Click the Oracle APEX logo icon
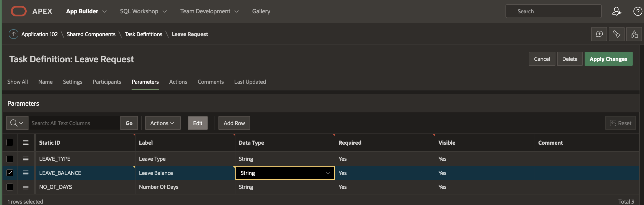644x205 pixels. click(x=19, y=11)
